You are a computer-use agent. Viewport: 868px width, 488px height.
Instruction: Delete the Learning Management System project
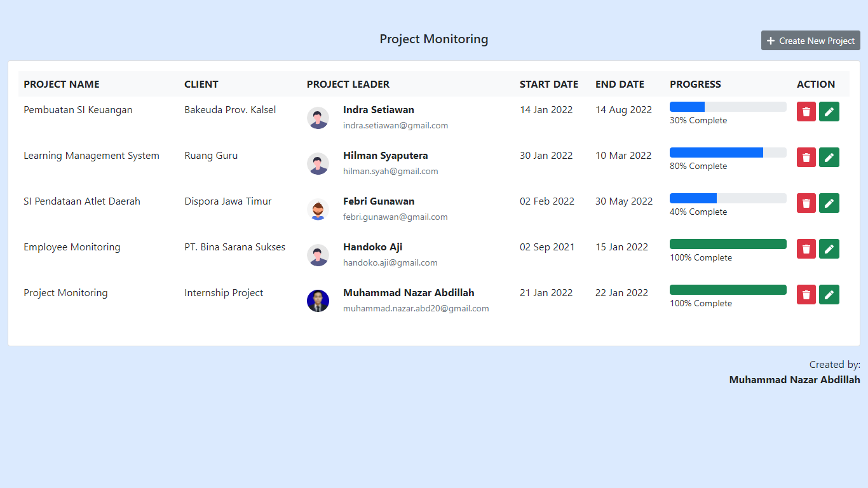[806, 157]
